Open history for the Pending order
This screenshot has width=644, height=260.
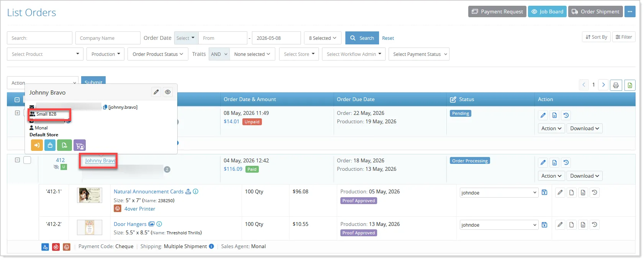566,115
